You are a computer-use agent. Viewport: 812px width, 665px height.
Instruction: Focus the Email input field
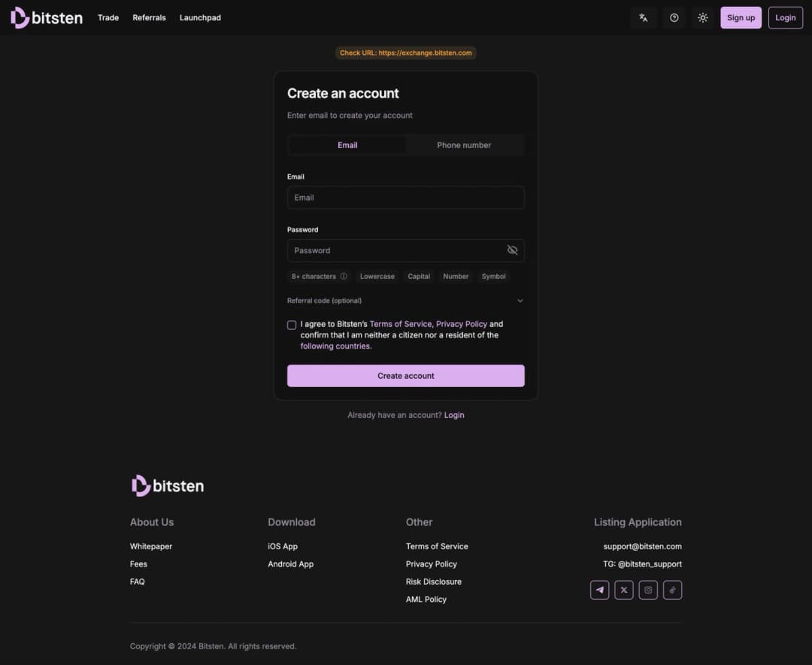[x=405, y=198]
